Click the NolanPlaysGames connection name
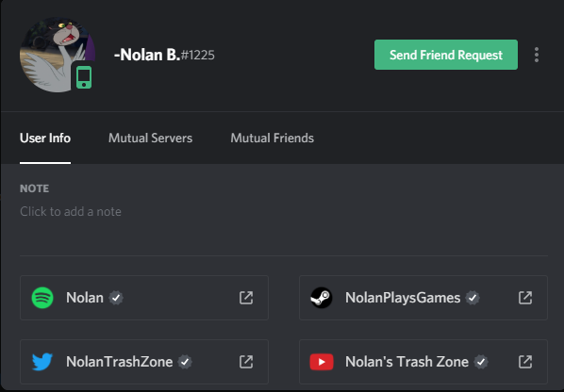This screenshot has width=564, height=392. click(403, 298)
